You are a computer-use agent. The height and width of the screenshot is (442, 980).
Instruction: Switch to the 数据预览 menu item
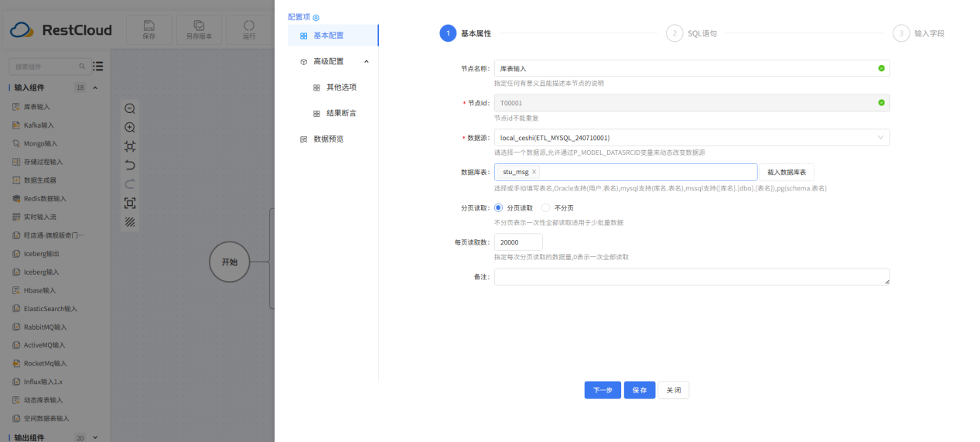click(x=328, y=139)
